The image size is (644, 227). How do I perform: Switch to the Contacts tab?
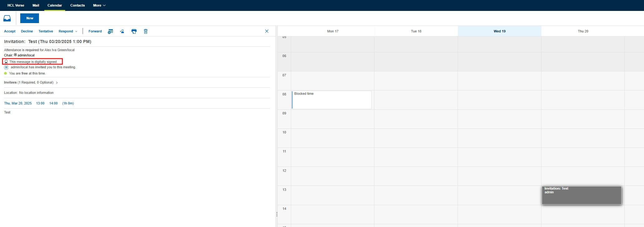78,5
